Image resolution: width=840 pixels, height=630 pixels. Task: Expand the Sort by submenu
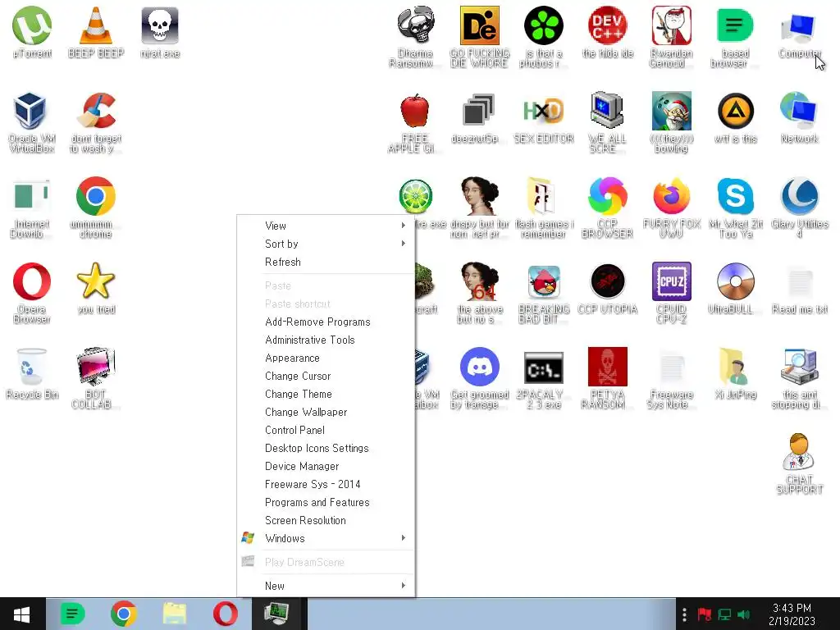(x=326, y=244)
